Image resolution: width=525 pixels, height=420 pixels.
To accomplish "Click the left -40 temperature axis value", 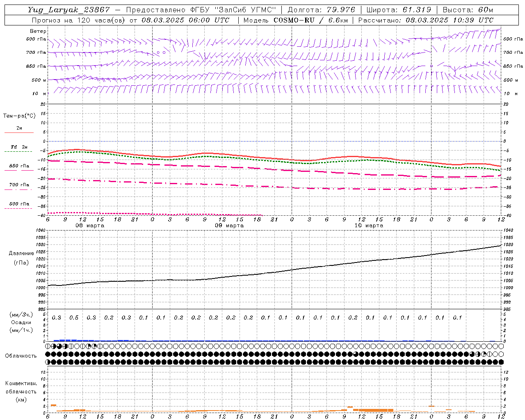I will [42, 216].
